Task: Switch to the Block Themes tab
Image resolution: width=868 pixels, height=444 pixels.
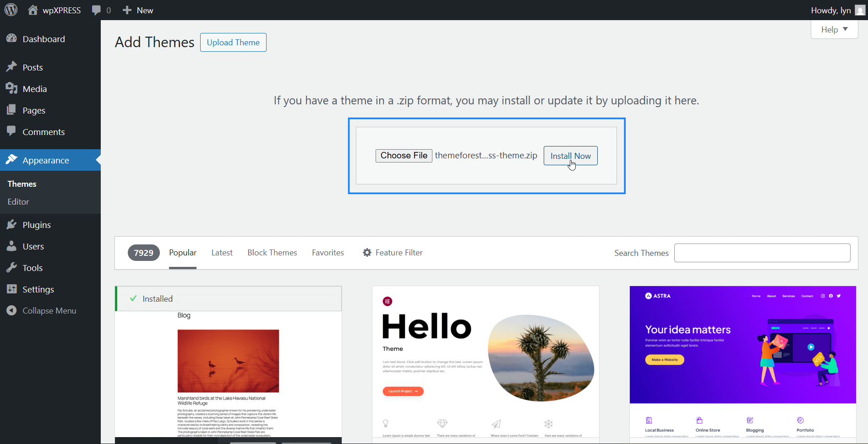Action: (x=272, y=252)
